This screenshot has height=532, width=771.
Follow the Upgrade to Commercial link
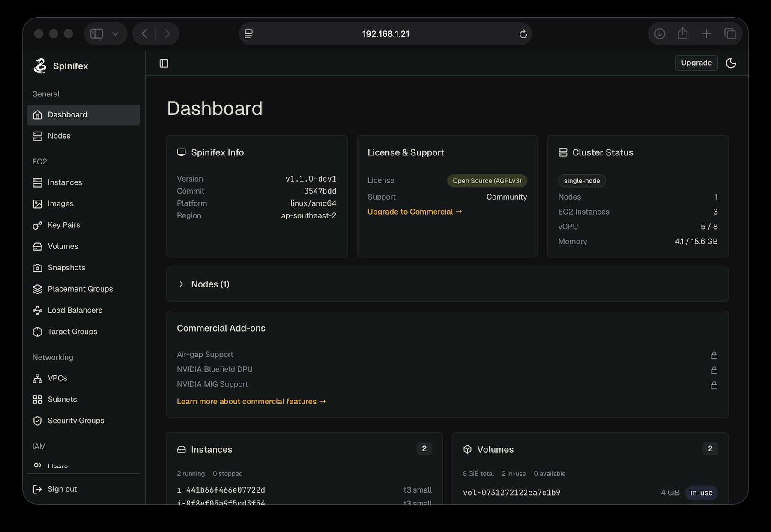(x=414, y=212)
